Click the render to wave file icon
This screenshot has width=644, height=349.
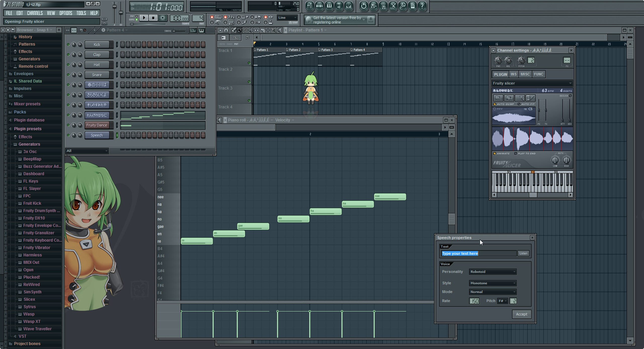pyautogui.click(x=383, y=6)
